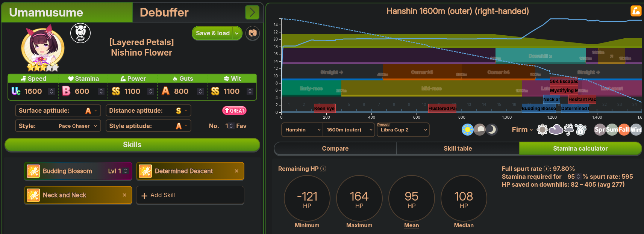Click the Keen Eye marker on chart
Viewport: 644px width, 234px height.
pos(324,108)
